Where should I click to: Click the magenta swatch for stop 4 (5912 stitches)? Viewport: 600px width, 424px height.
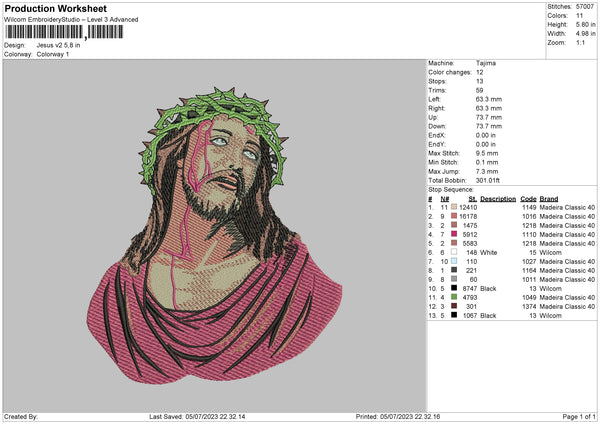pyautogui.click(x=454, y=234)
